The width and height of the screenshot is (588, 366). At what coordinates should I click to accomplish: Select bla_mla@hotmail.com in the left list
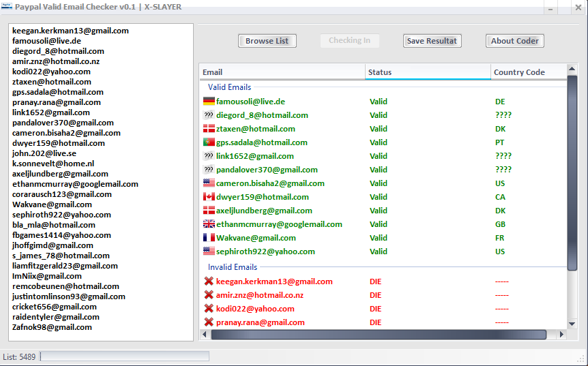click(54, 225)
